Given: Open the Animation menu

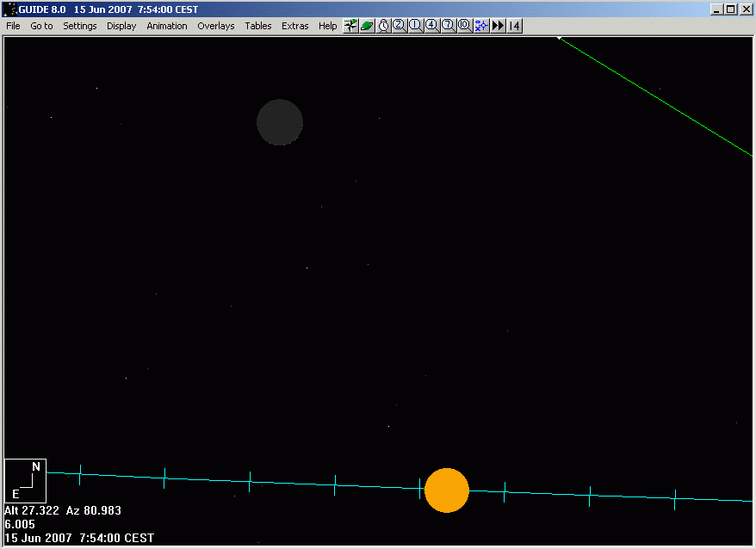Looking at the screenshot, I should [167, 26].
